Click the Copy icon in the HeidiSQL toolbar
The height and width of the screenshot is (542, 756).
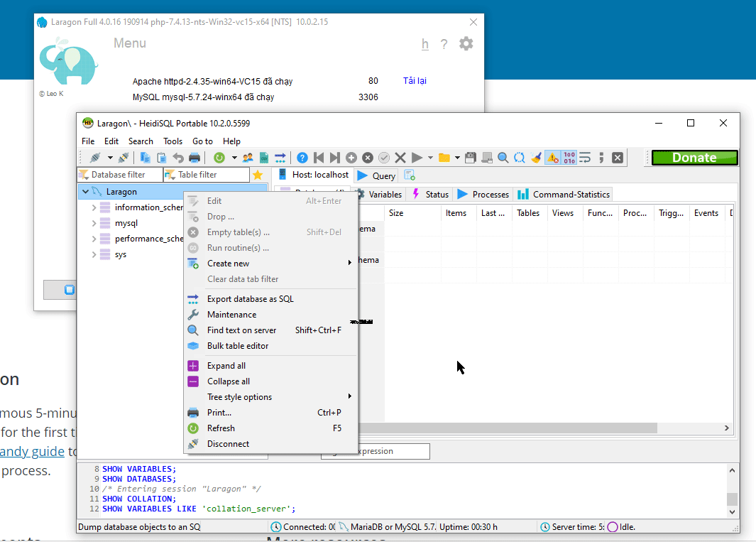(x=145, y=157)
